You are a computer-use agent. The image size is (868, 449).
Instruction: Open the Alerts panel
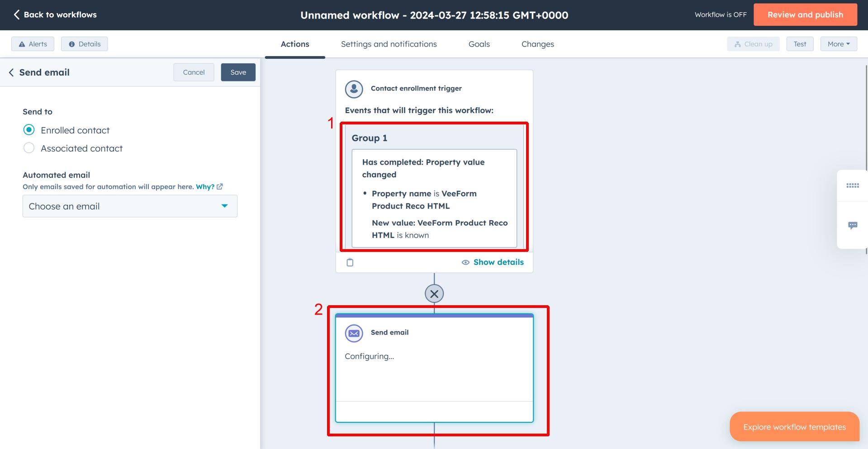click(33, 44)
